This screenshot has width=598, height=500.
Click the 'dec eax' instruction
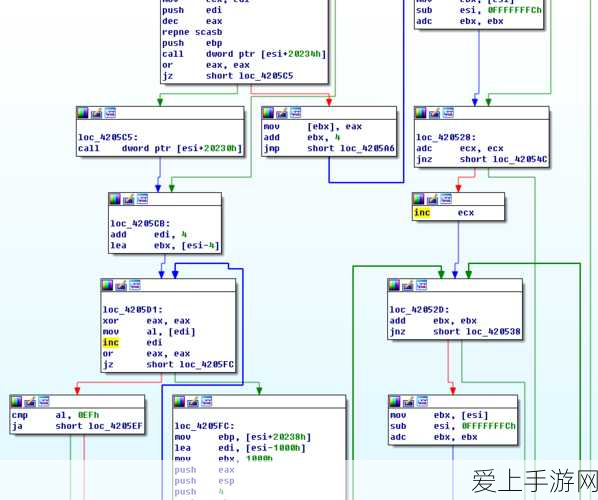tap(192, 21)
